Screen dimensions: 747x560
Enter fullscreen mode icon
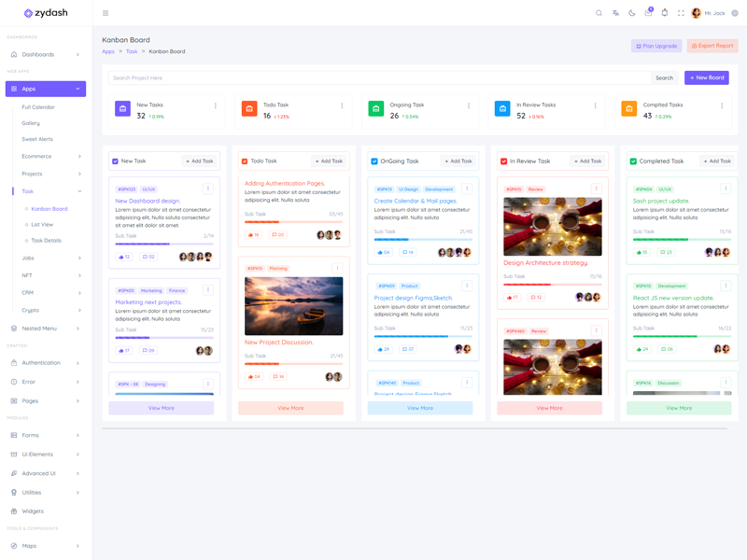[681, 13]
